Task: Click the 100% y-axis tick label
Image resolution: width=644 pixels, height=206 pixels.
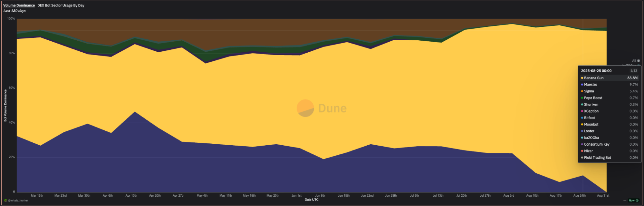Action: pos(11,19)
